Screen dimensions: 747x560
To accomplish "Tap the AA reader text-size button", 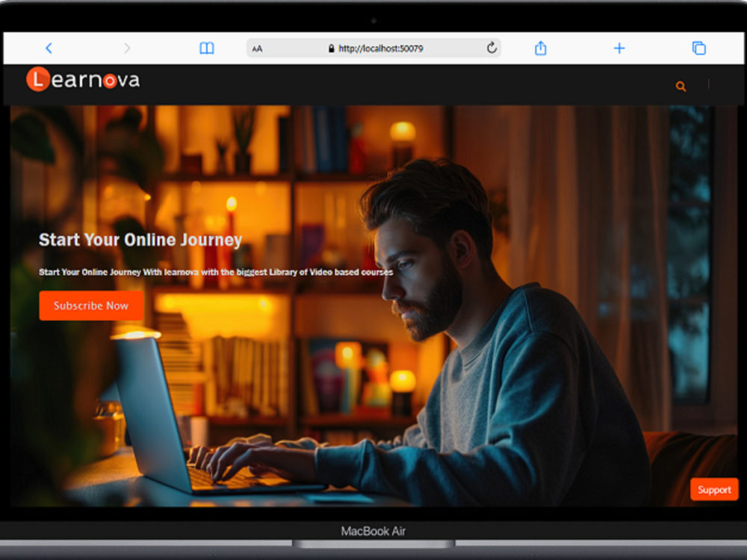I will [x=257, y=49].
